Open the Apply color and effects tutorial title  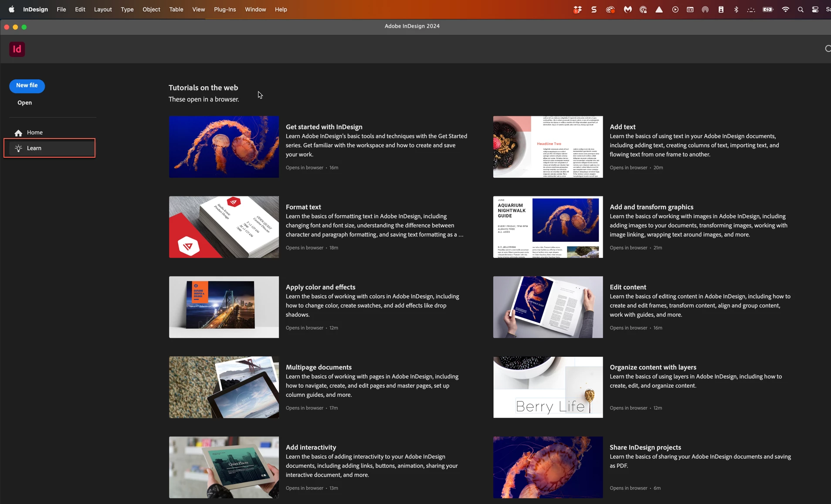point(320,287)
